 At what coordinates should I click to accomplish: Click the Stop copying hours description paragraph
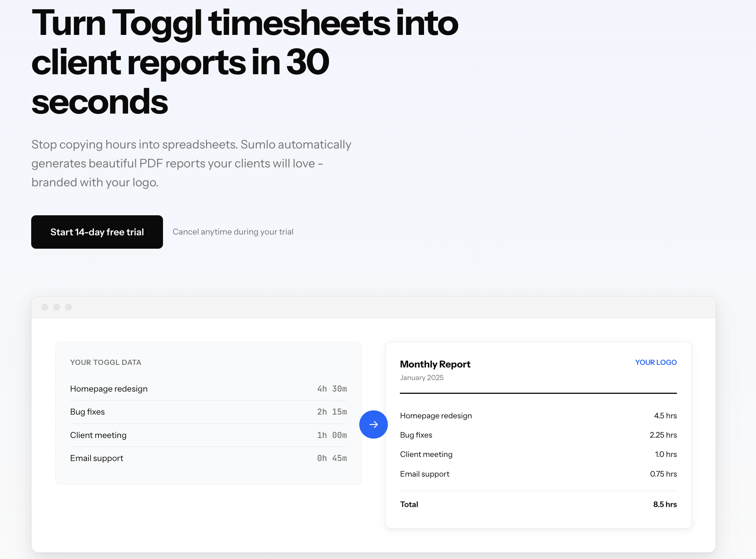(191, 163)
